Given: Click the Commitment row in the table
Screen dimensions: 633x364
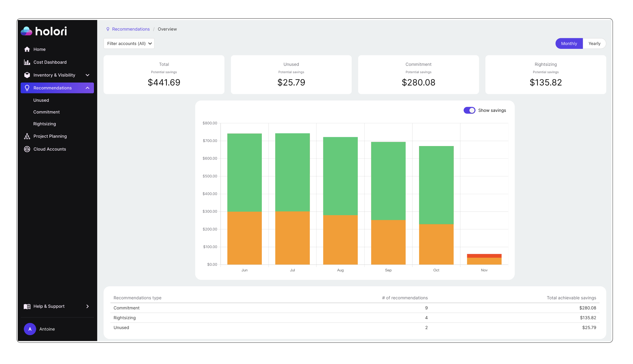Looking at the screenshot, I should pos(355,308).
